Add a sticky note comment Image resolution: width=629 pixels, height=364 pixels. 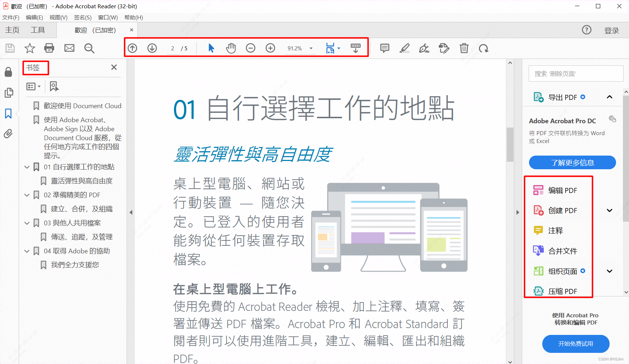pos(385,48)
